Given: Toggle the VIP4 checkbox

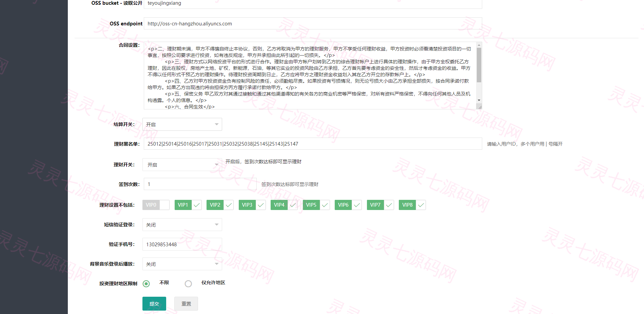Looking at the screenshot, I should (284, 205).
